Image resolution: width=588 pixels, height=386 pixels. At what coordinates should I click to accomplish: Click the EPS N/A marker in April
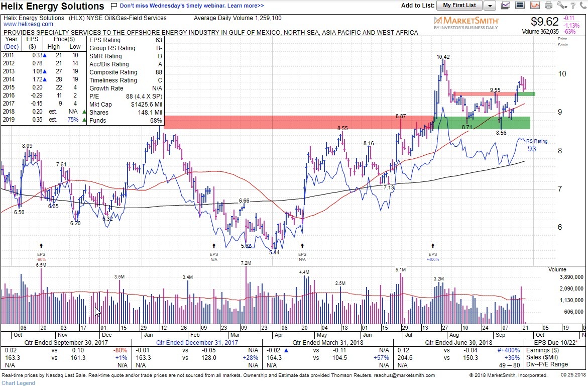(x=302, y=252)
